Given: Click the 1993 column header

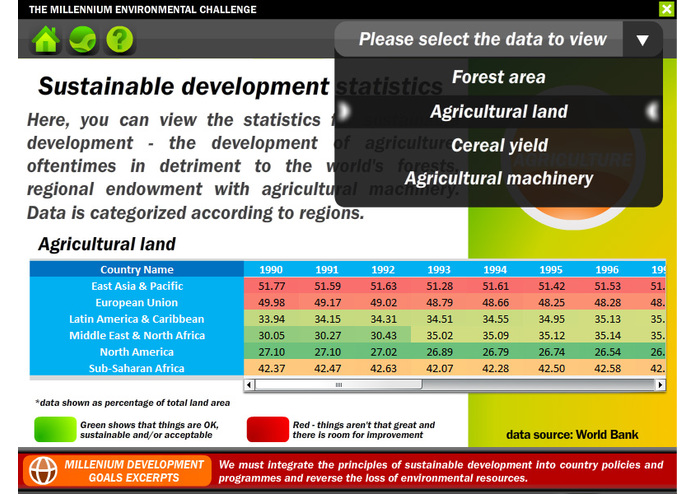Looking at the screenshot, I should (439, 270).
